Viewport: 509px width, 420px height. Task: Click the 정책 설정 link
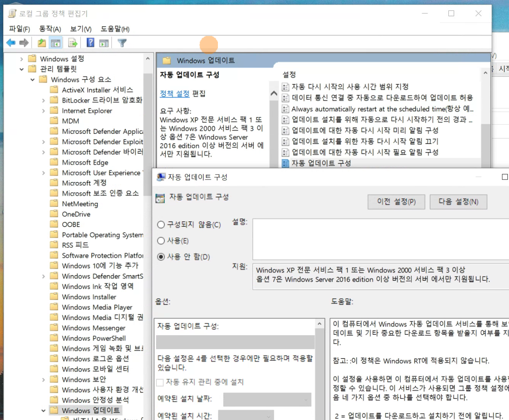175,93
